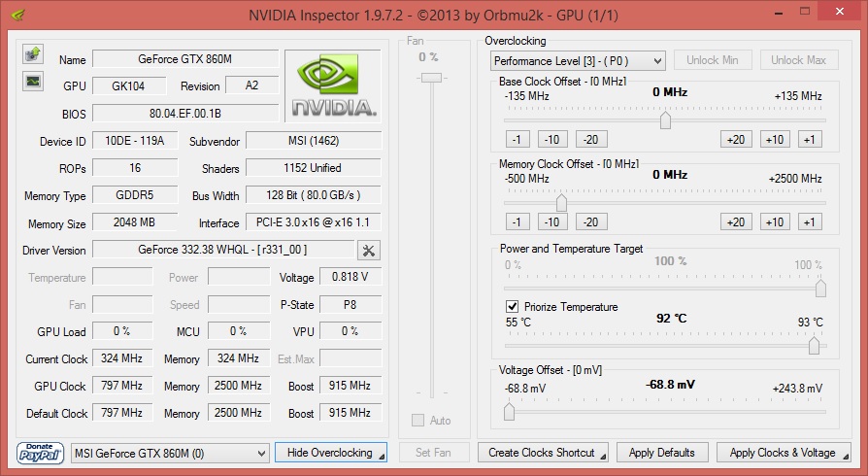The image size is (868, 476).
Task: Expand the Create Clocks Shortcut options
Action: (603, 458)
